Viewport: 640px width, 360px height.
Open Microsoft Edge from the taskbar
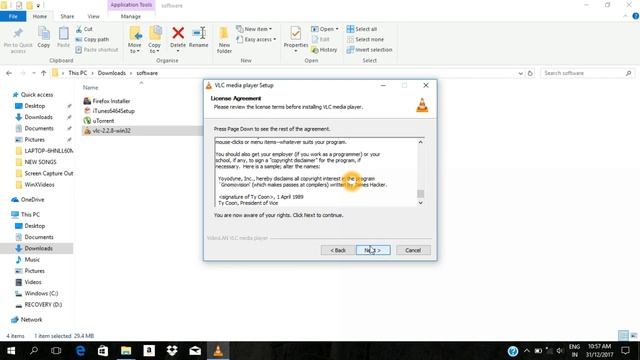(x=80, y=351)
